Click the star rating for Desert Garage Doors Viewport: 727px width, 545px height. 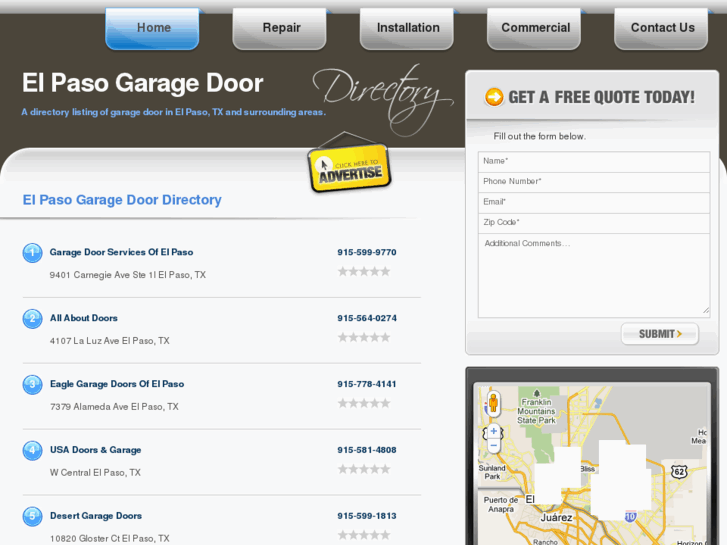(364, 535)
